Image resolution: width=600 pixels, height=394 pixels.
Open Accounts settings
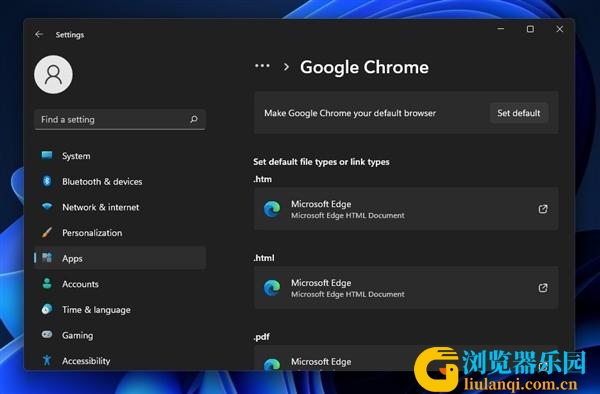[x=120, y=284]
